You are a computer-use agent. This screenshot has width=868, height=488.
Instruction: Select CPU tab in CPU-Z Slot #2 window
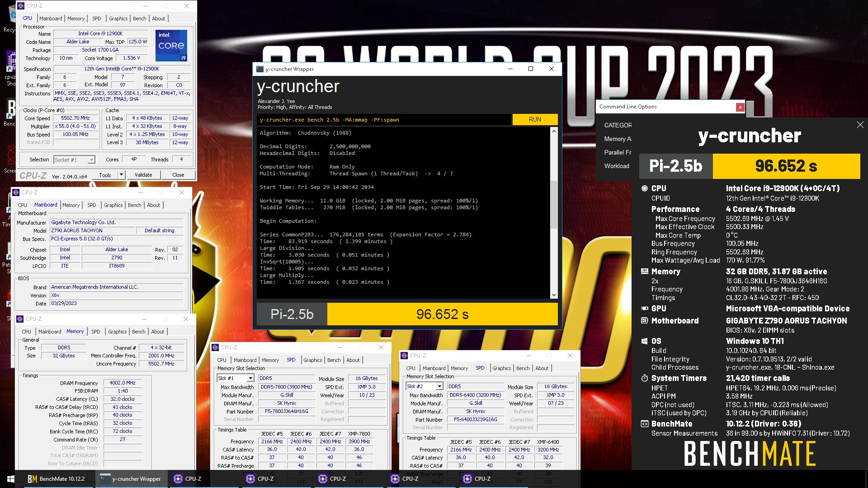click(410, 368)
